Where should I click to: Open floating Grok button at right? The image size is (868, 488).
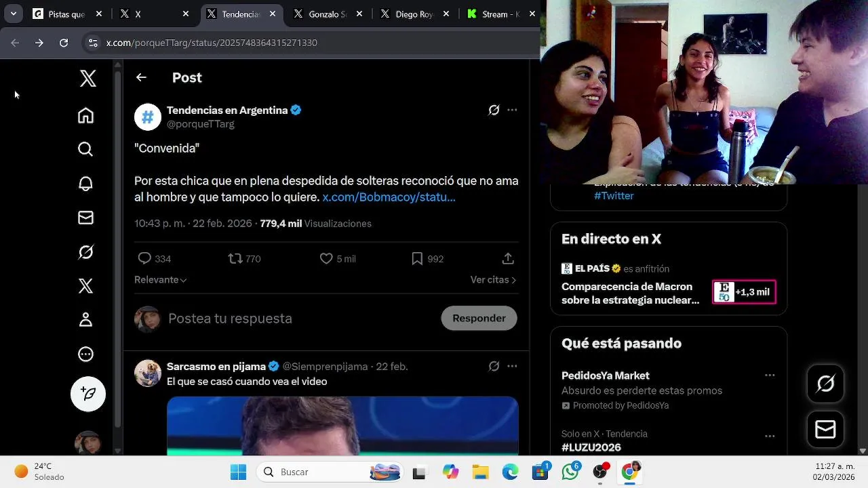point(825,384)
